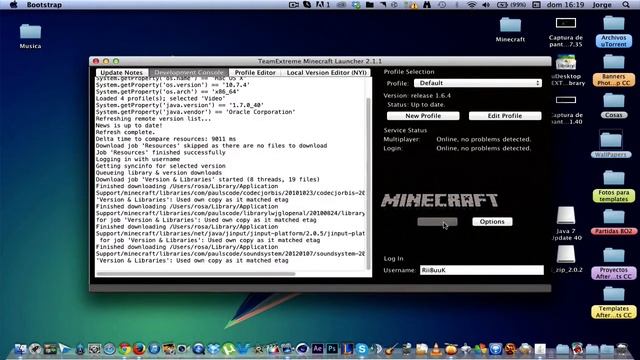Screen dimensions: 640x360
Task: Open the Minecraft desktop folder
Action: point(510,30)
